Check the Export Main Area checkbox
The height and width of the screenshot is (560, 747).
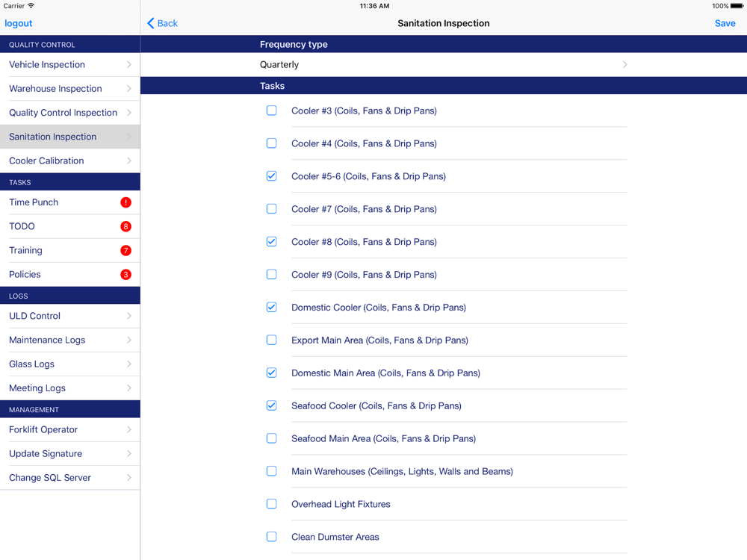(x=272, y=340)
